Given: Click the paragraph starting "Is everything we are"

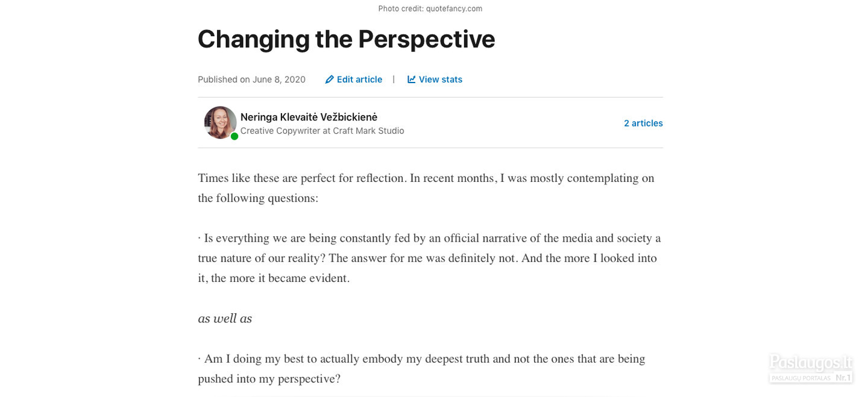Looking at the screenshot, I should coord(429,258).
